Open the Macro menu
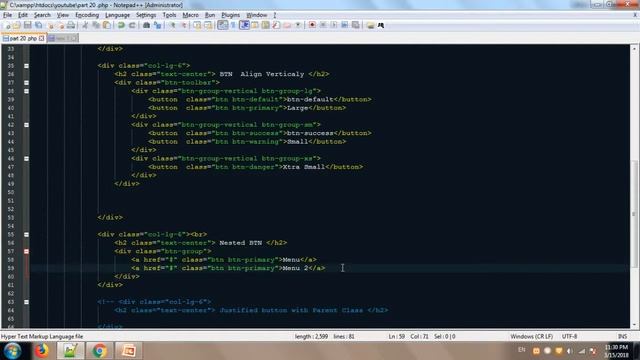 [190, 15]
